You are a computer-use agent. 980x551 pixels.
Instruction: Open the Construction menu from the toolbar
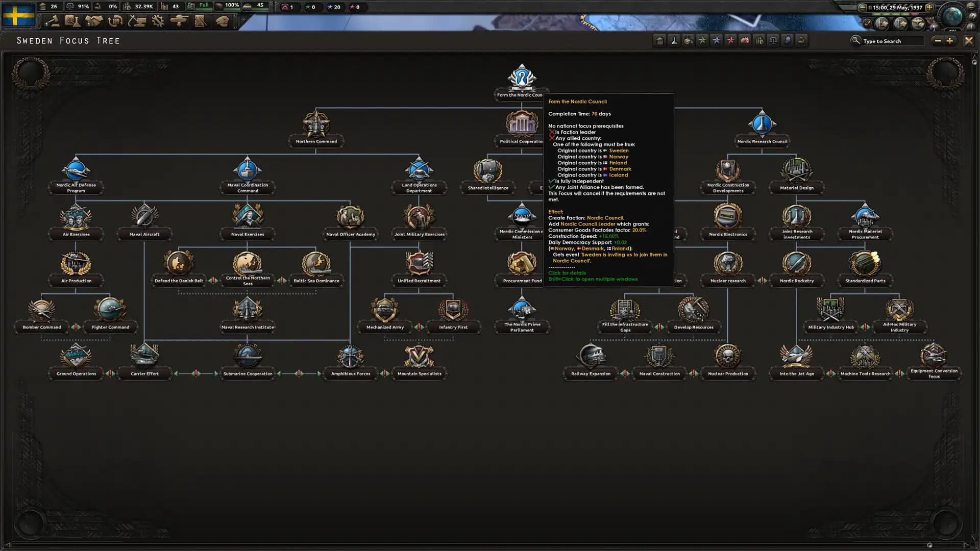coord(137,21)
